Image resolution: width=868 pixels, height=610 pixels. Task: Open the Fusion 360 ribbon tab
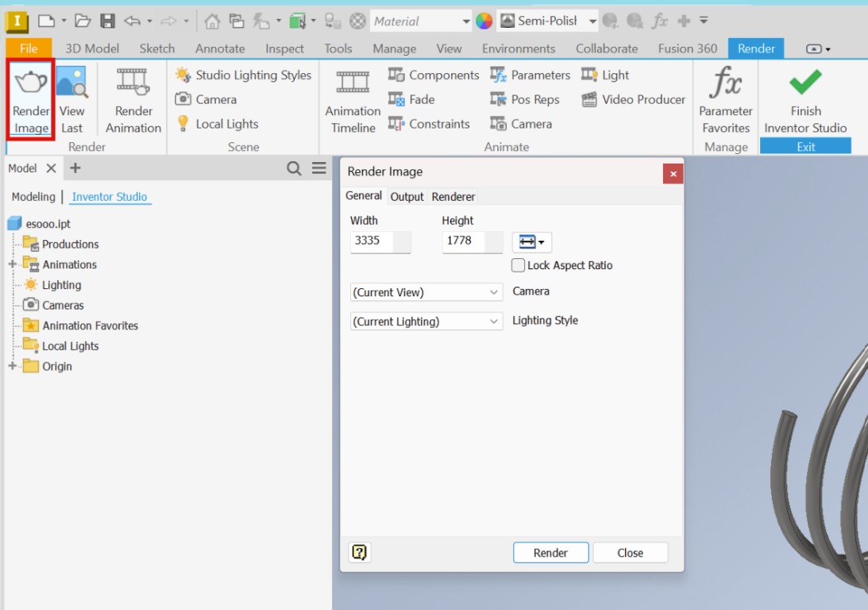[x=688, y=48]
